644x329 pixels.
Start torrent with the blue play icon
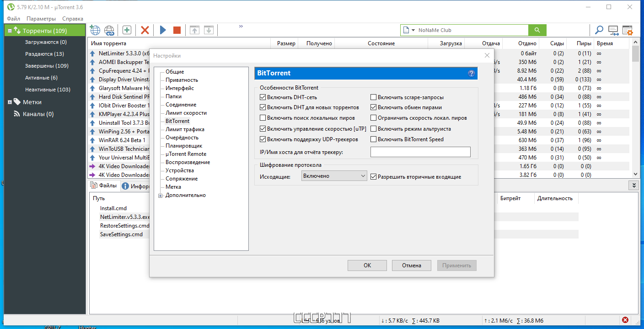[163, 30]
